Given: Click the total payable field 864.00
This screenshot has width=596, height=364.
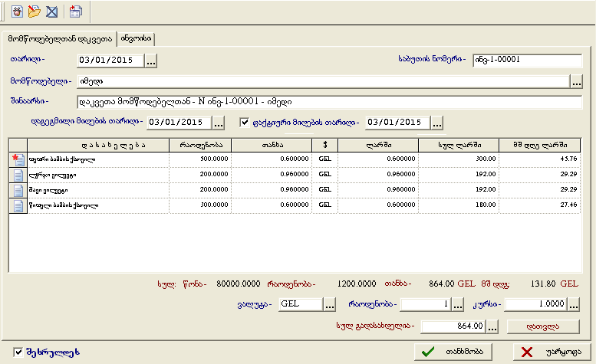Looking at the screenshot, I should [x=453, y=326].
